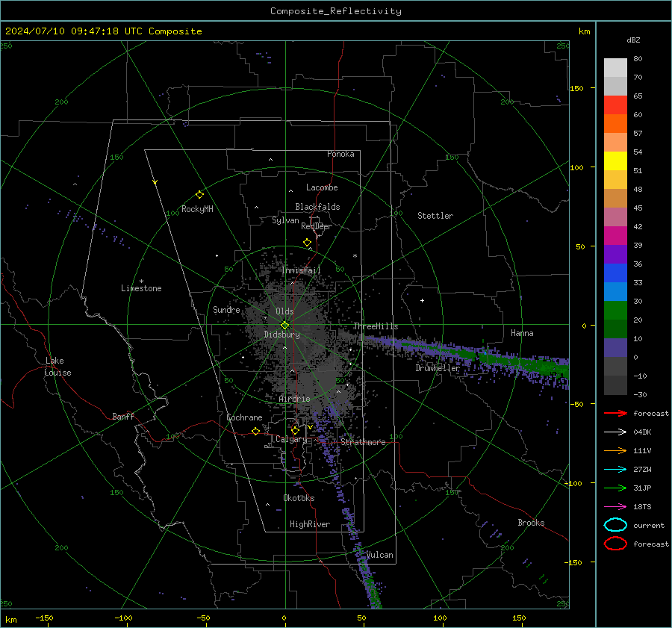Click the red forecast ellipse in legend
The image size is (672, 628).
[615, 544]
